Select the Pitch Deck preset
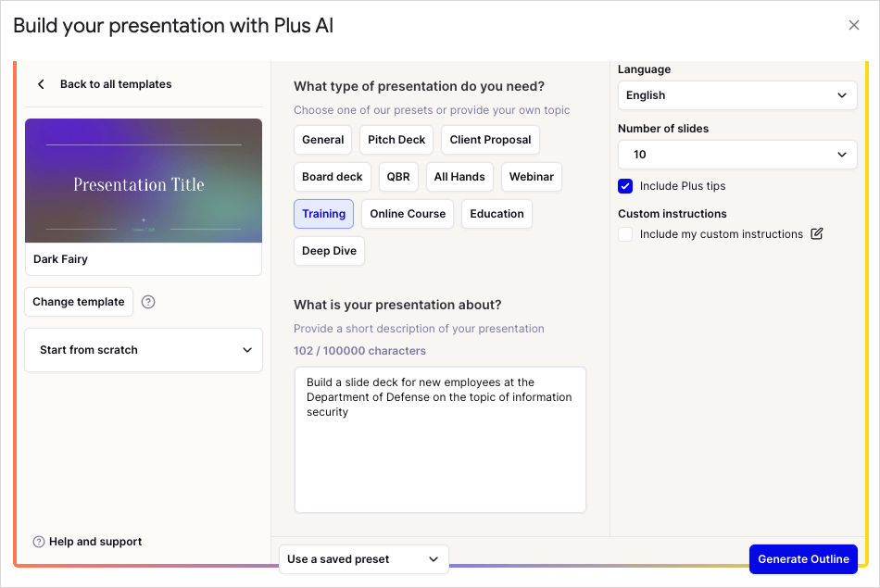The height and width of the screenshot is (588, 880). [396, 140]
